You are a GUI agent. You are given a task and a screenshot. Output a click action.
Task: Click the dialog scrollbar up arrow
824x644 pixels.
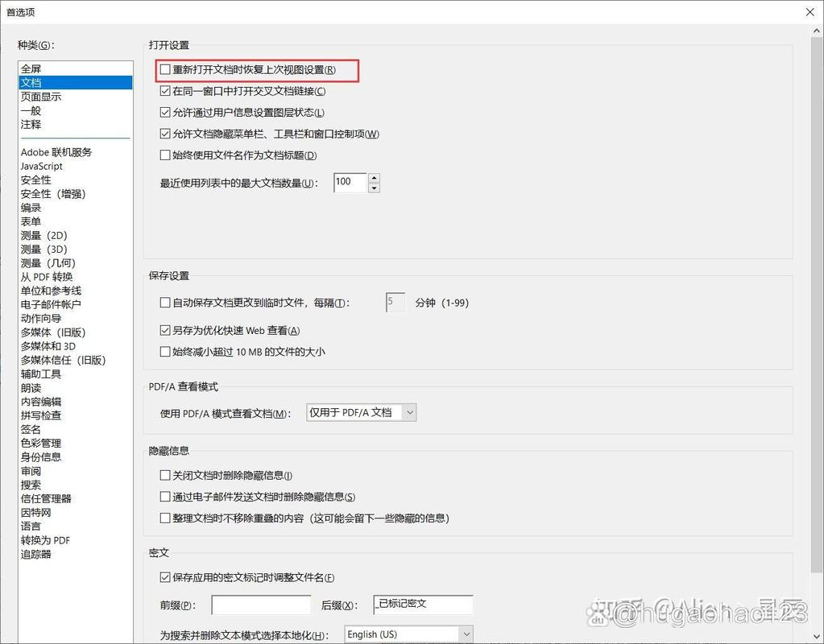tap(814, 30)
